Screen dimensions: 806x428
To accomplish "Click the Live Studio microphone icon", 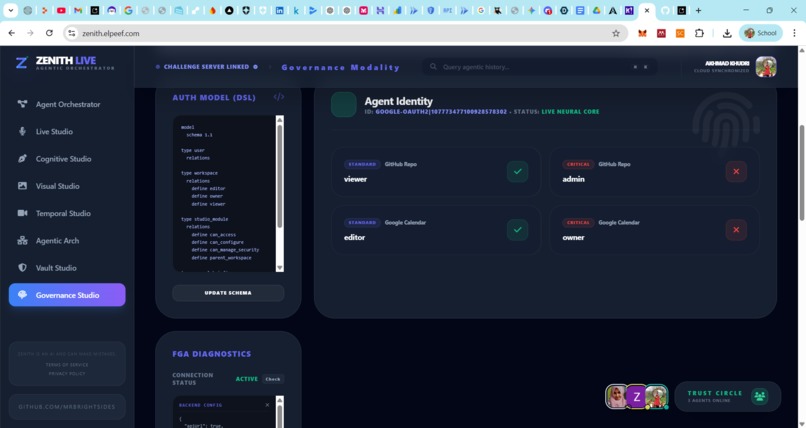I will 22,132.
